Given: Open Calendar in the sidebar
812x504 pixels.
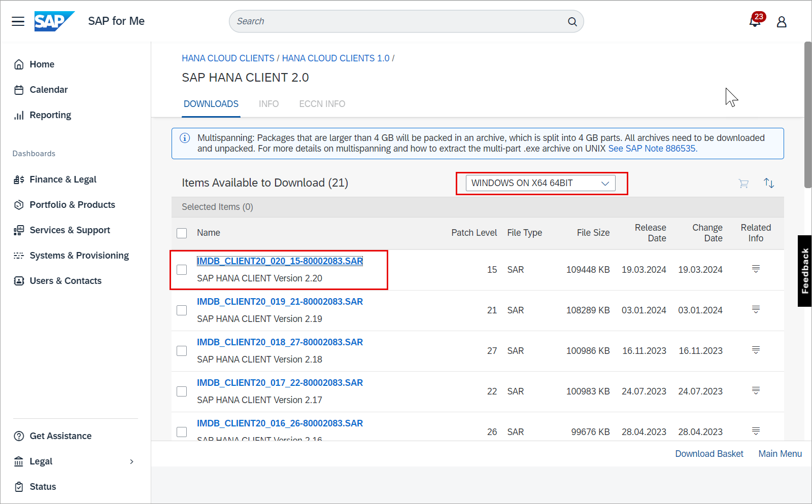Looking at the screenshot, I should click(49, 90).
